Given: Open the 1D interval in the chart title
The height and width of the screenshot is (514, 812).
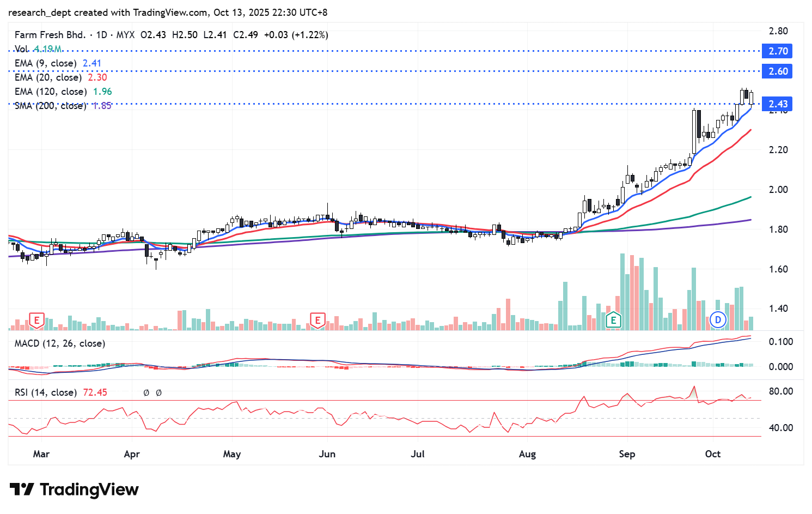Looking at the screenshot, I should click(101, 35).
